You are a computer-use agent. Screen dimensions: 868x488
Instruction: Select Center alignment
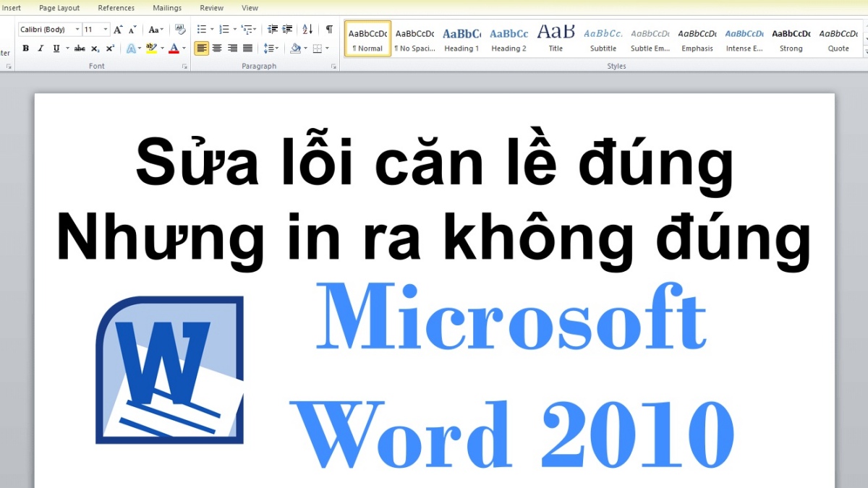click(x=217, y=48)
